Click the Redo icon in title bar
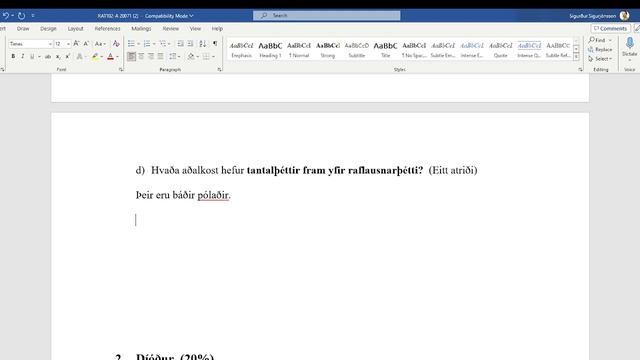 21,16
